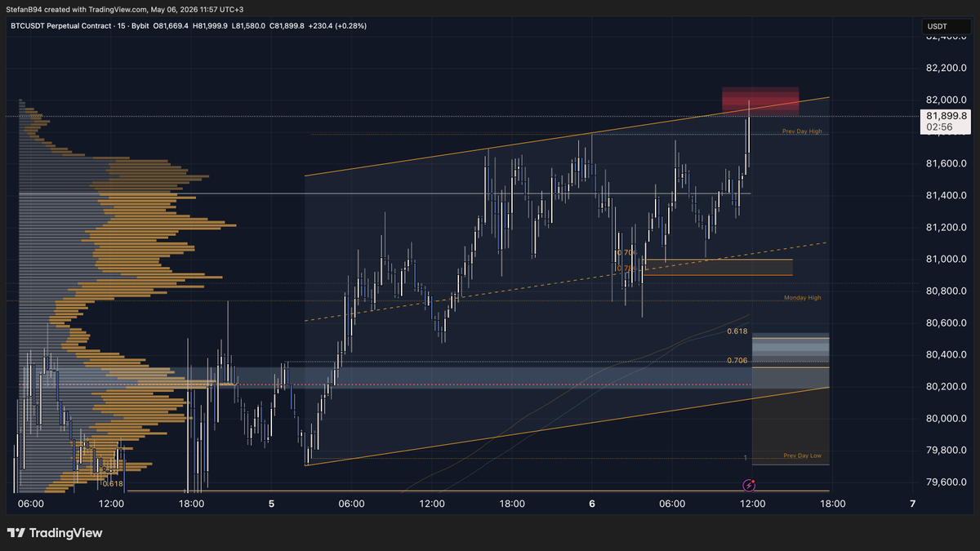Image resolution: width=980 pixels, height=551 pixels.
Task: Select the Monday High label
Action: [802, 298]
